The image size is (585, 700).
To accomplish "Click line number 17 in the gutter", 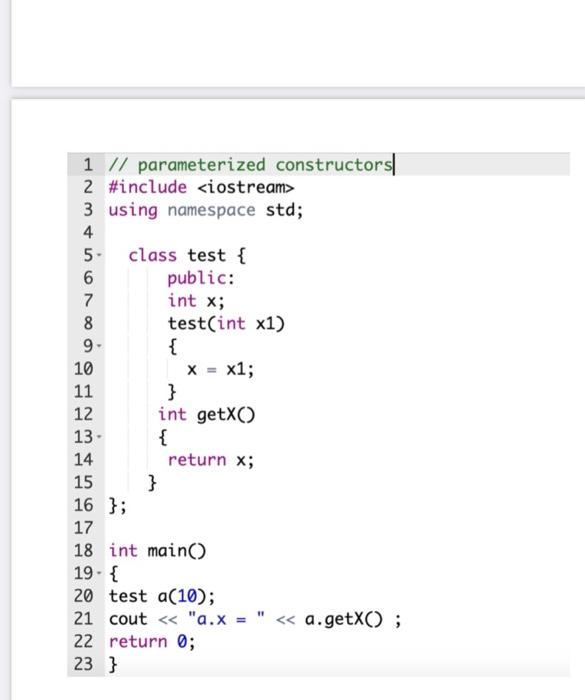I will click(x=84, y=528).
